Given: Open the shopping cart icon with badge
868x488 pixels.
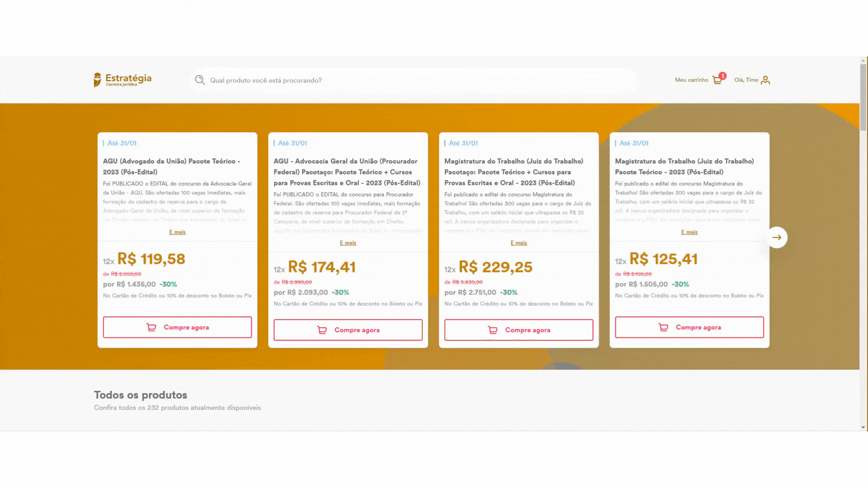Looking at the screenshot, I should [719, 79].
